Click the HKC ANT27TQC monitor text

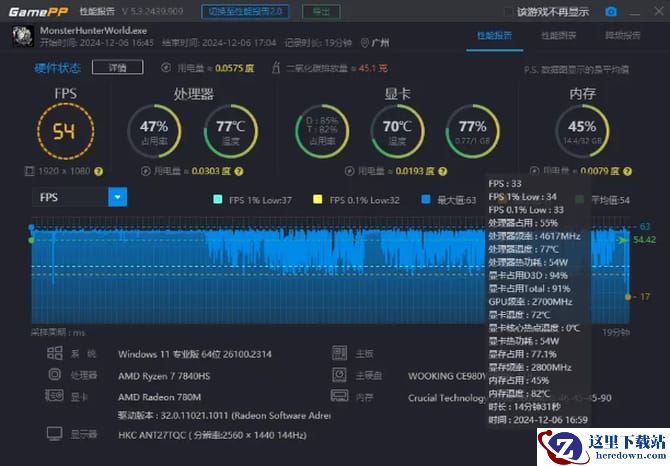click(212, 435)
